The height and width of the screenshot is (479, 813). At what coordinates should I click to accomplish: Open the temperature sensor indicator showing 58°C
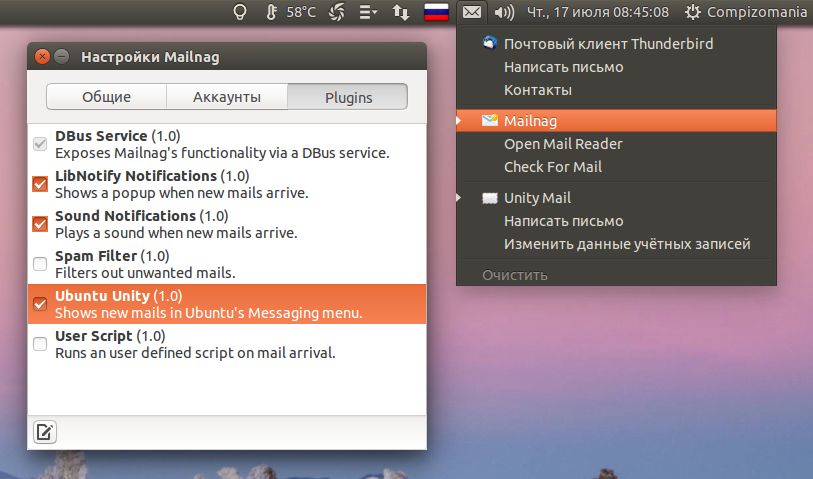click(x=290, y=11)
